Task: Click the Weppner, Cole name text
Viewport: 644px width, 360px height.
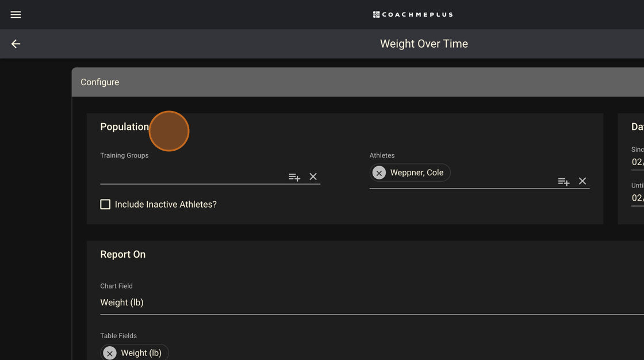Action: click(416, 173)
